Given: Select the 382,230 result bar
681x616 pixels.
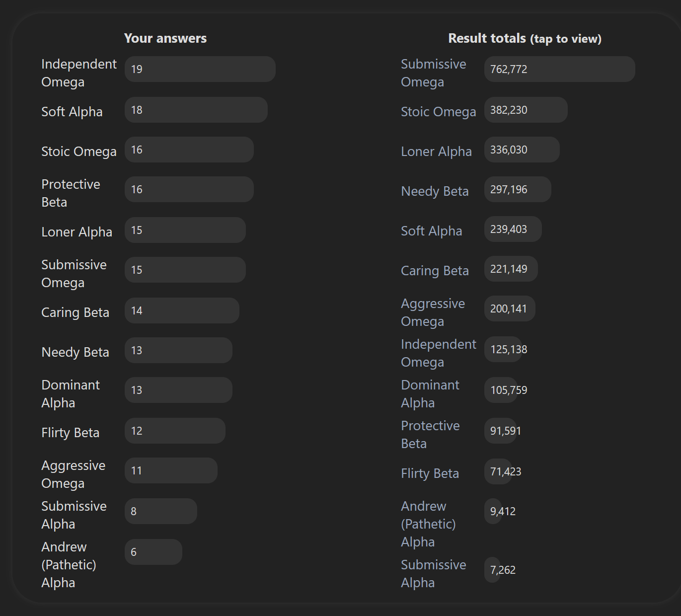Looking at the screenshot, I should [x=526, y=110].
